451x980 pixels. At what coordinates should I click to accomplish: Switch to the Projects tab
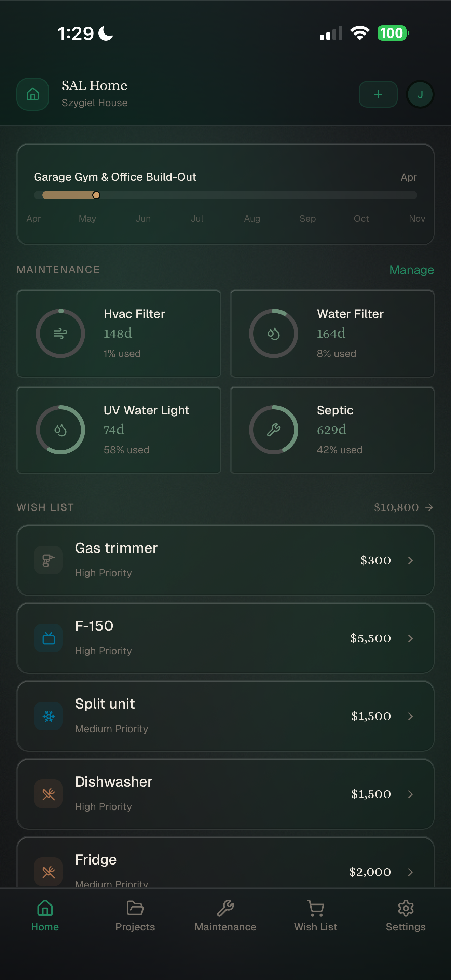click(x=135, y=915)
